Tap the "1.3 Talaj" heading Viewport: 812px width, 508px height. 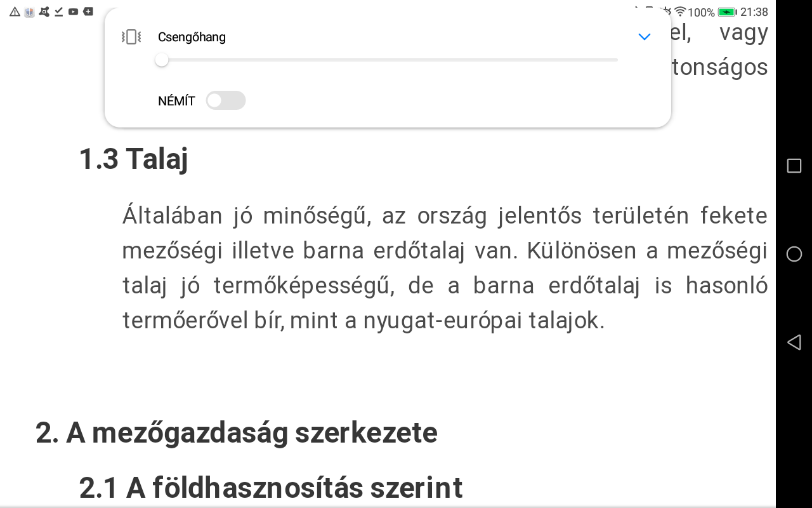point(133,158)
